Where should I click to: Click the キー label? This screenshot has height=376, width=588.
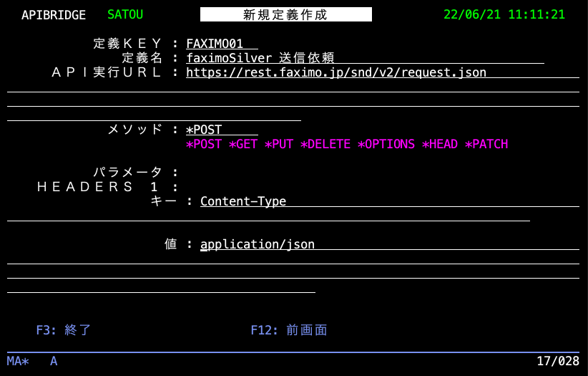[164, 201]
